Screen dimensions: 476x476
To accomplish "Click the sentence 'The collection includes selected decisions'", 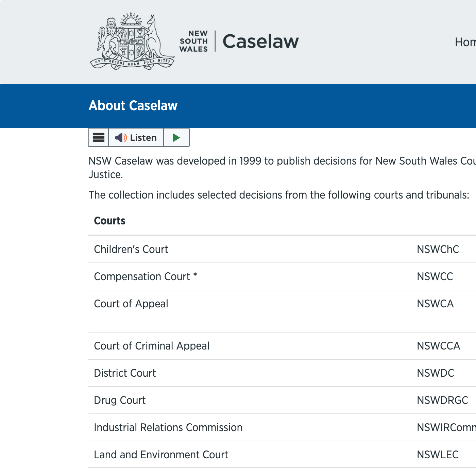I will point(279,195).
